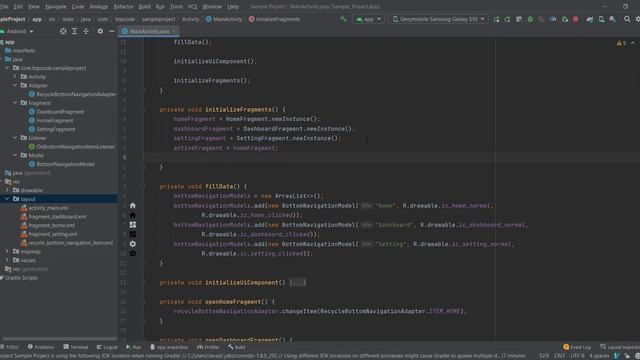Close the MainActivity.java tab
The width and height of the screenshot is (640, 360).
[174, 31]
